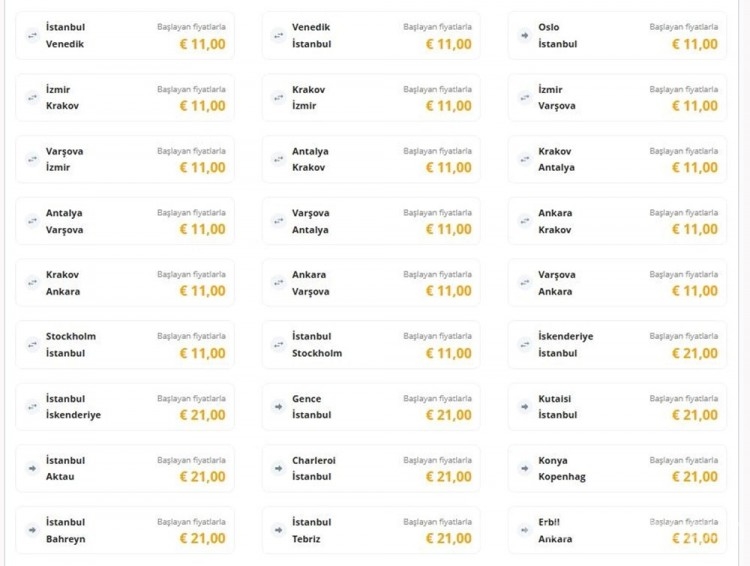
Task: Click the arrow icon for Konya–Kopenhag
Action: tap(524, 469)
